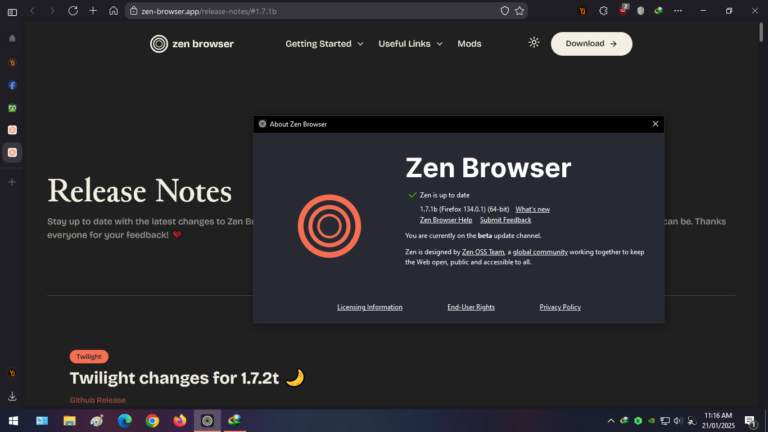Viewport: 768px width, 432px height.
Task: Select the currently active Zen sidebar tab
Action: 12,153
